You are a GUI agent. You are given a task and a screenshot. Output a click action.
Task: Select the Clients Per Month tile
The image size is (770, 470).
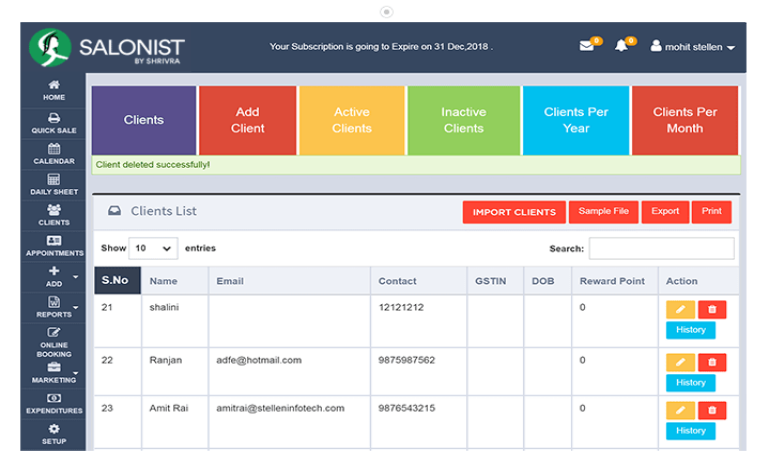pyautogui.click(x=685, y=120)
